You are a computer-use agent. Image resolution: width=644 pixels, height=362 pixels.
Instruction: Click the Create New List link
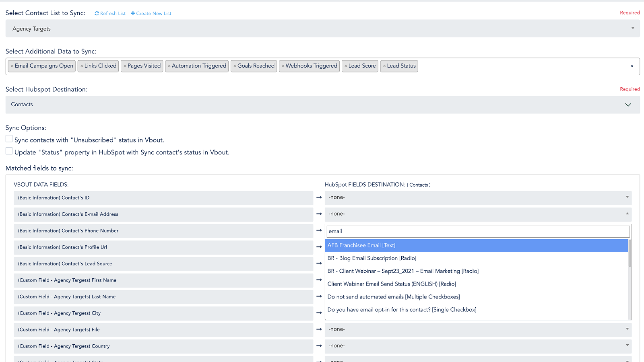tap(151, 13)
